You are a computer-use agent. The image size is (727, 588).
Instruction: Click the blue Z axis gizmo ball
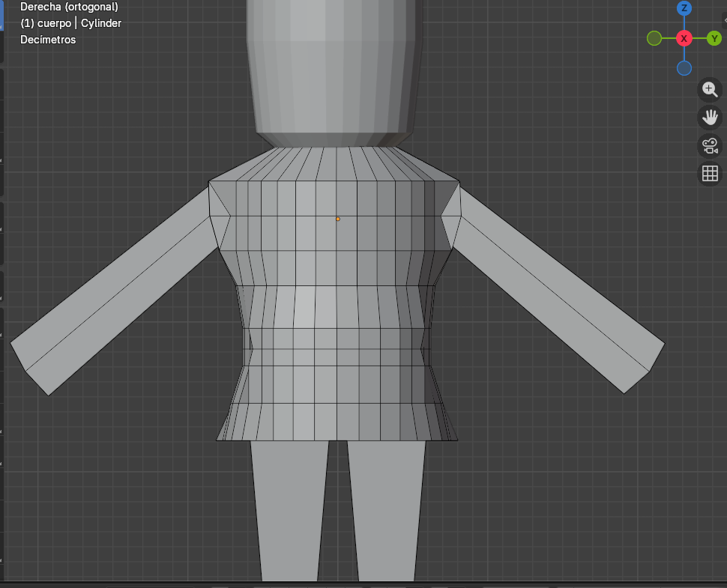[x=684, y=8]
